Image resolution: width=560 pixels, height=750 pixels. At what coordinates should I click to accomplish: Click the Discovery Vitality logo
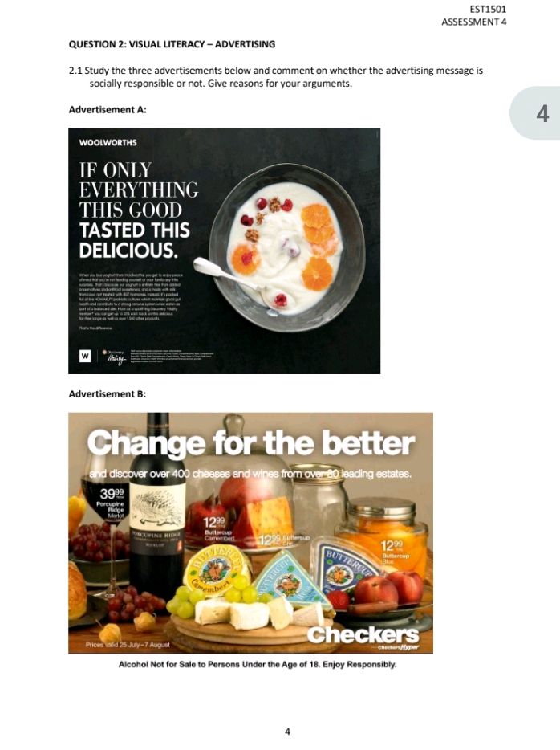tap(113, 357)
